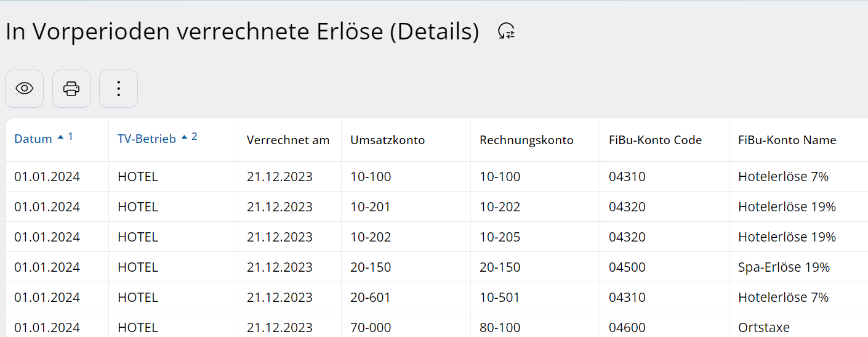Click the Rechnungskonto 80-100 cell

(500, 328)
